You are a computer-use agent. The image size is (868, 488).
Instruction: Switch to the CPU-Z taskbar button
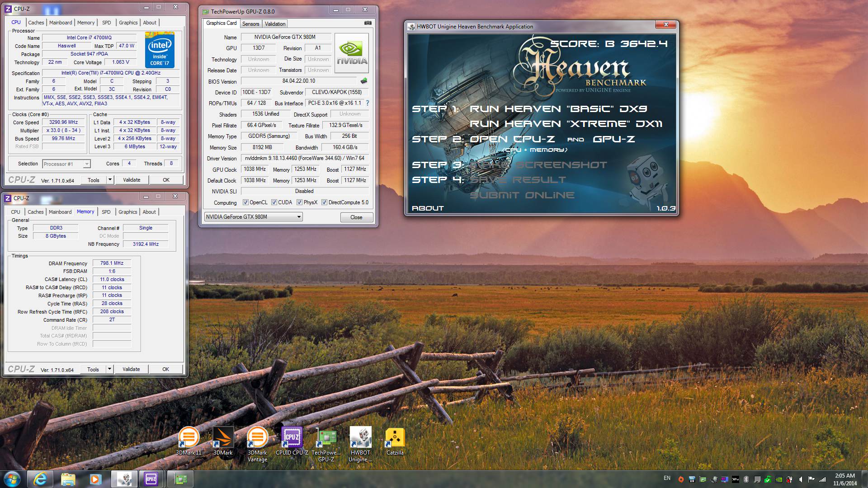[151, 479]
